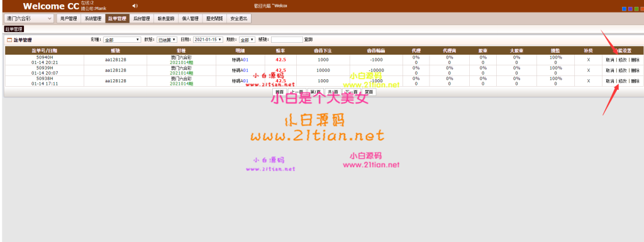Pick the purple theme color swatch
Viewport: 644px width, 242px height.
point(630,9)
